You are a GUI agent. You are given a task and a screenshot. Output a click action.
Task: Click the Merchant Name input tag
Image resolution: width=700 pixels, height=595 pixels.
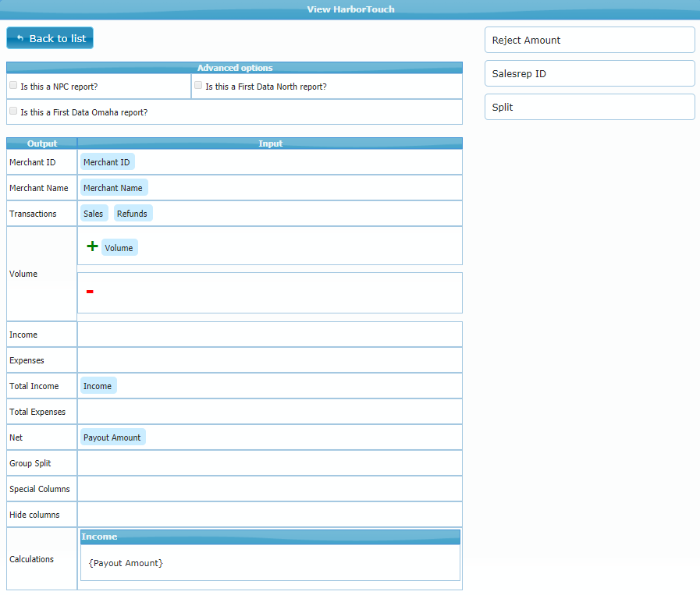tap(113, 188)
